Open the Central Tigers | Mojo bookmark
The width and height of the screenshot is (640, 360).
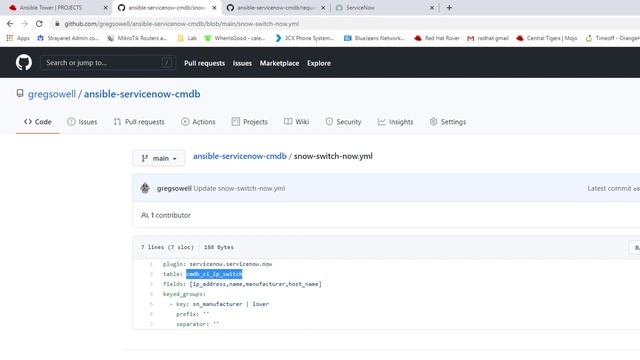[547, 38]
